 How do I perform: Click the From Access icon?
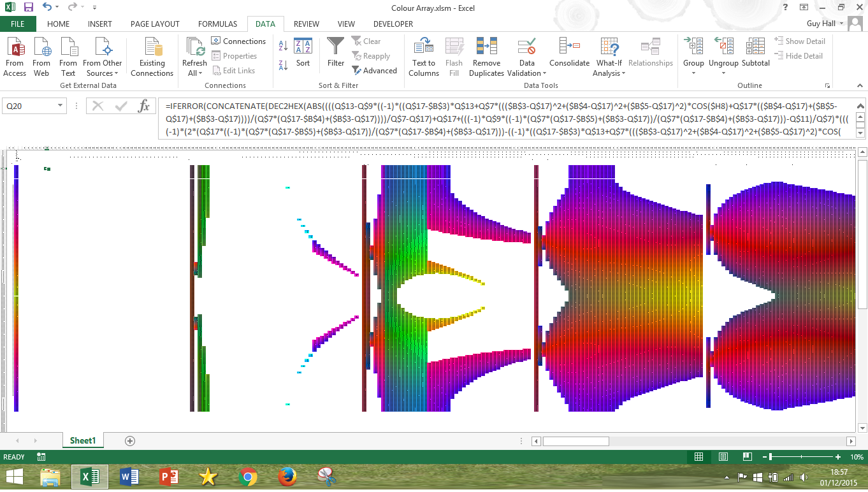[15, 56]
